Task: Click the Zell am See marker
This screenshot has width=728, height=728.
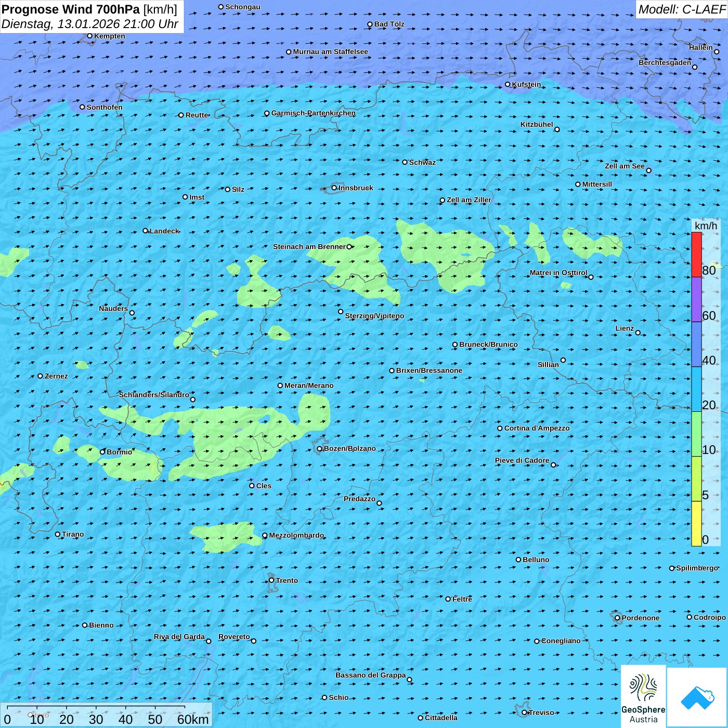Action: 648,170
